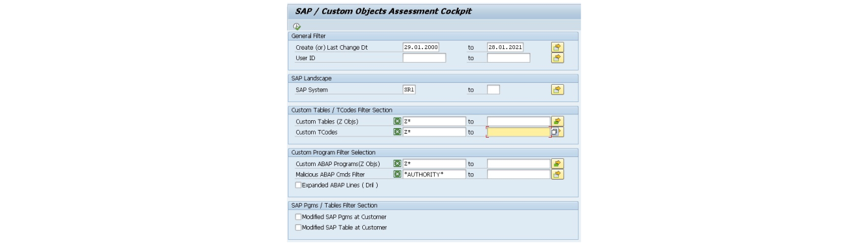Image resolution: width=868 pixels, height=245 pixels.
Task: Tick Modified SAP Table at Customer
Action: pos(298,228)
